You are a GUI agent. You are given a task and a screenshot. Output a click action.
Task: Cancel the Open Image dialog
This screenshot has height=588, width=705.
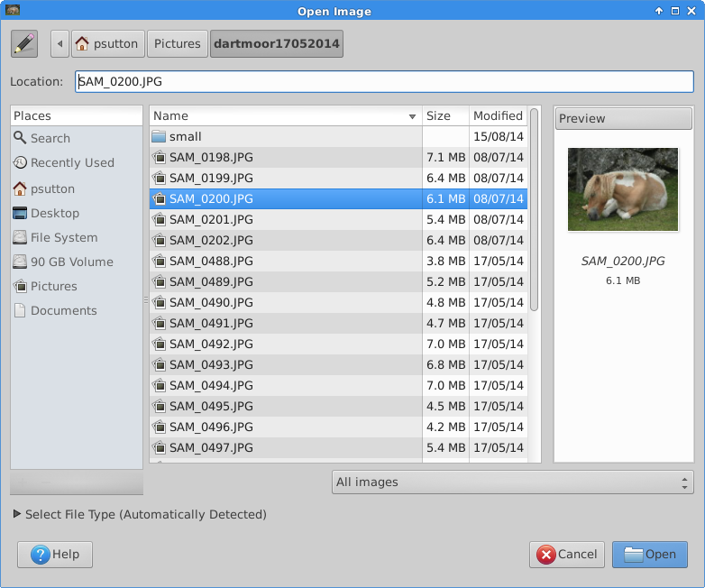567,555
